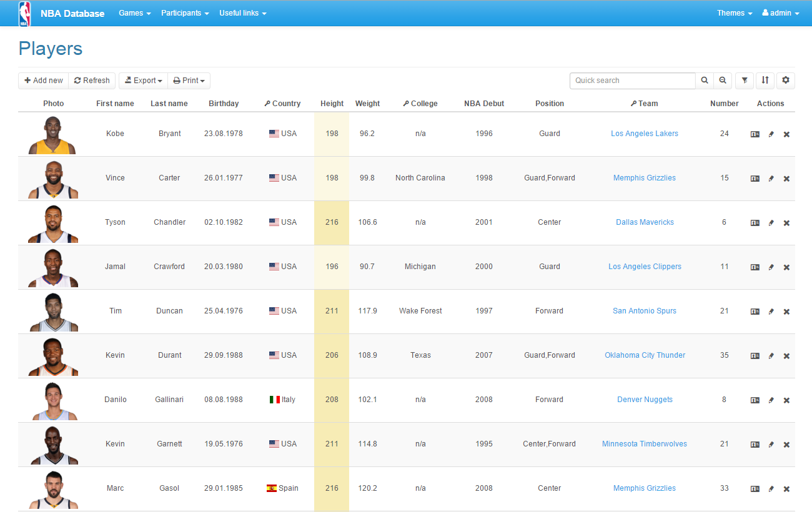Open the Participants dropdown menu
Screen dimensions: 812x512
coord(185,13)
